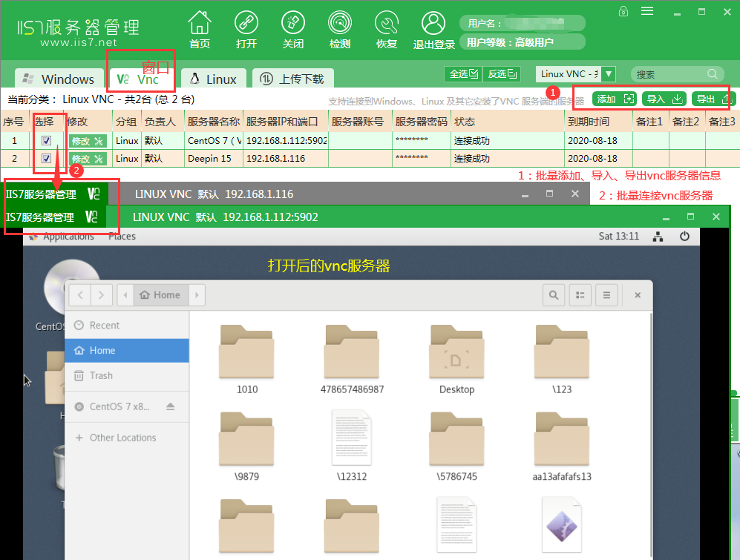This screenshot has height=560, width=740.
Task: Switch to the Linux tab
Action: point(214,79)
